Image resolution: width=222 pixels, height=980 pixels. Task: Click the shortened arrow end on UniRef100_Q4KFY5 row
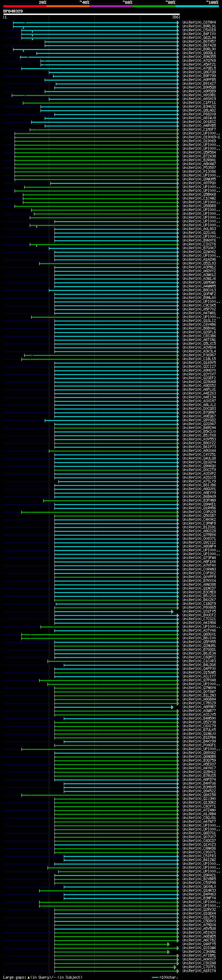coord(169,944)
